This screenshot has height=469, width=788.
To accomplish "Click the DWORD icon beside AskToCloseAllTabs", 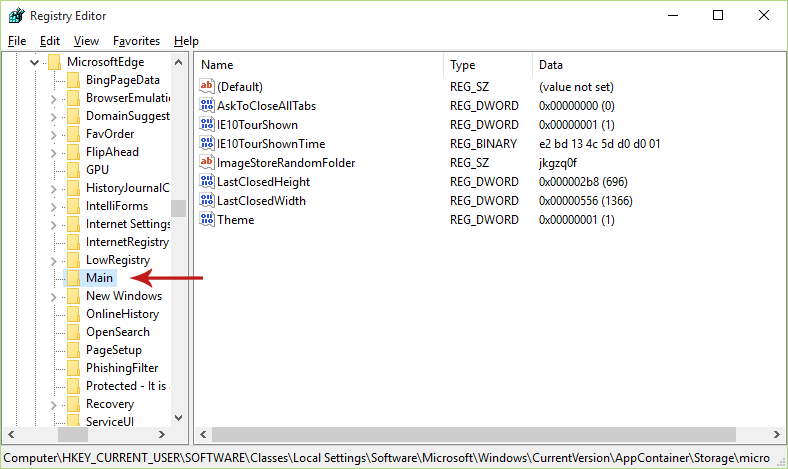I will [207, 105].
